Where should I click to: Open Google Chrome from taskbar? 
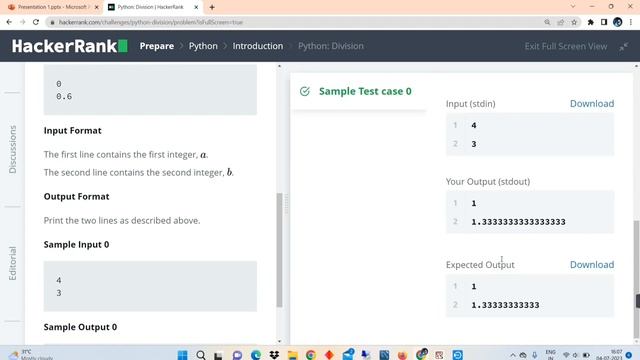[x=311, y=355]
